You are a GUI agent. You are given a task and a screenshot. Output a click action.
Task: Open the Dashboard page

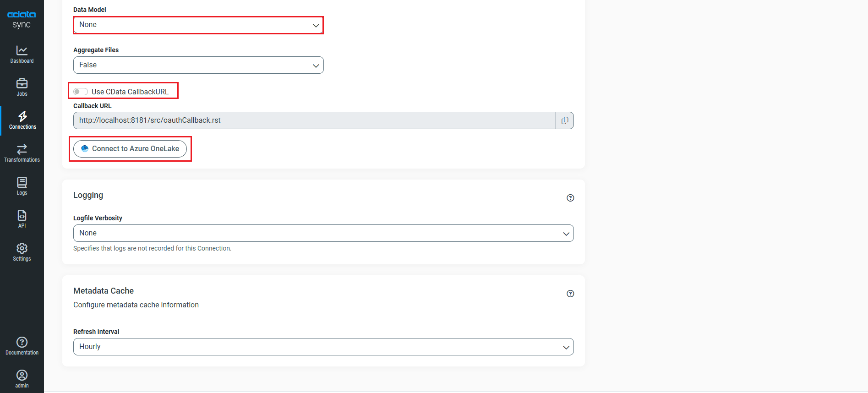point(22,54)
